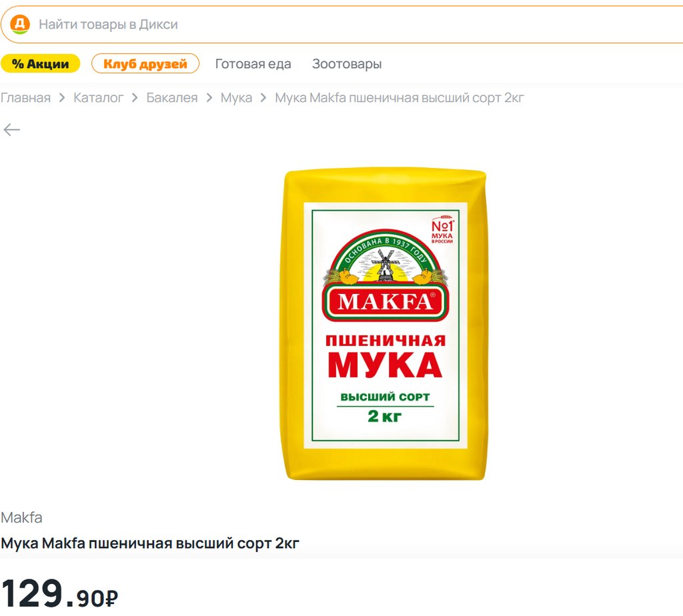Open the 'Makfa' brand link under the image

pos(21,517)
